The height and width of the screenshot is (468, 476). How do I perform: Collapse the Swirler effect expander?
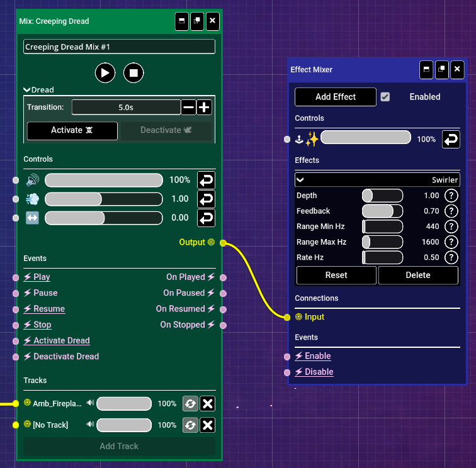click(x=300, y=180)
